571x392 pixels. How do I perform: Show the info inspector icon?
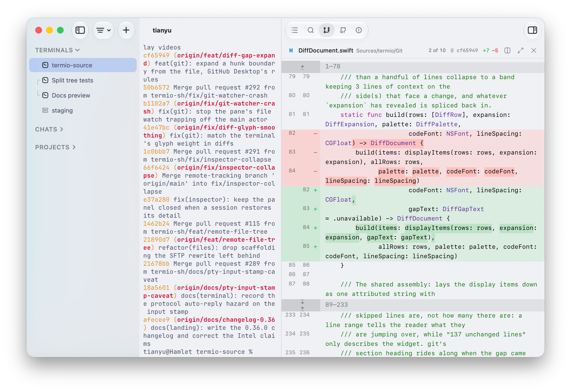(x=359, y=30)
